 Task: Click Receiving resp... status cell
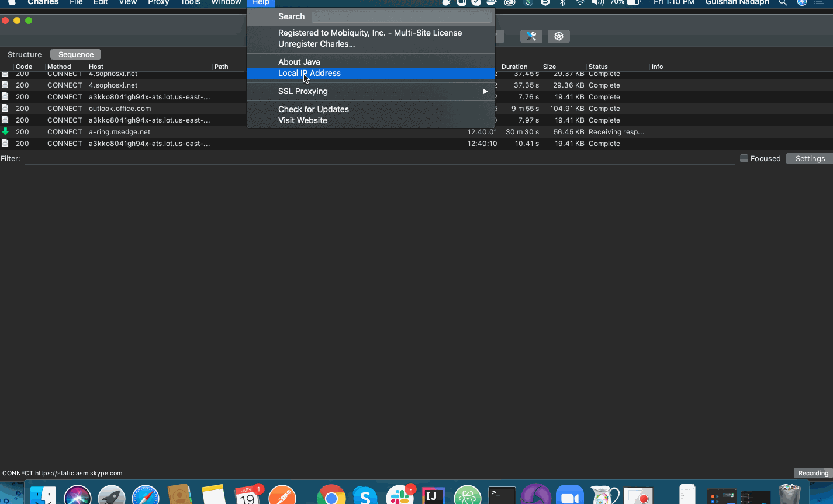pos(616,132)
